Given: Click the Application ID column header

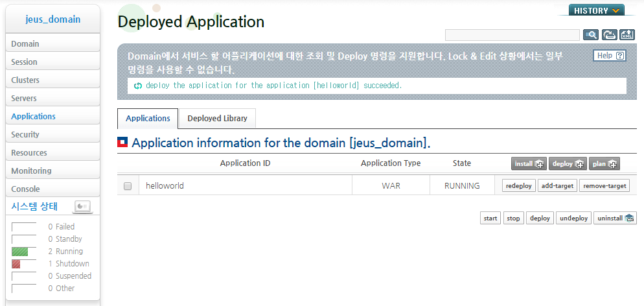Looking at the screenshot, I should coord(245,163).
